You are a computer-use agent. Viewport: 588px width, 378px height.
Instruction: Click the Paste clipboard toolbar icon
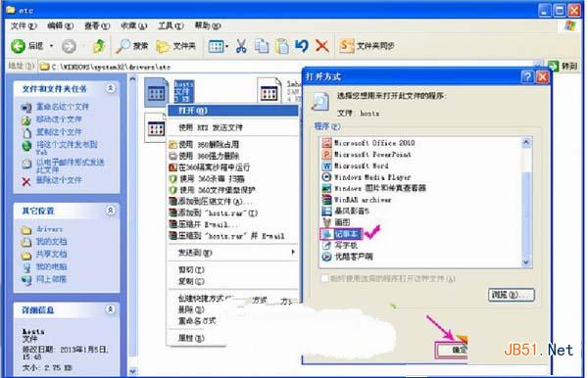(281, 46)
